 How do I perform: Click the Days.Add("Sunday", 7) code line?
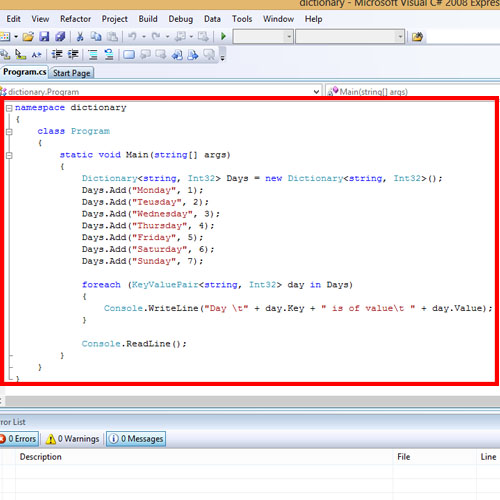(142, 261)
